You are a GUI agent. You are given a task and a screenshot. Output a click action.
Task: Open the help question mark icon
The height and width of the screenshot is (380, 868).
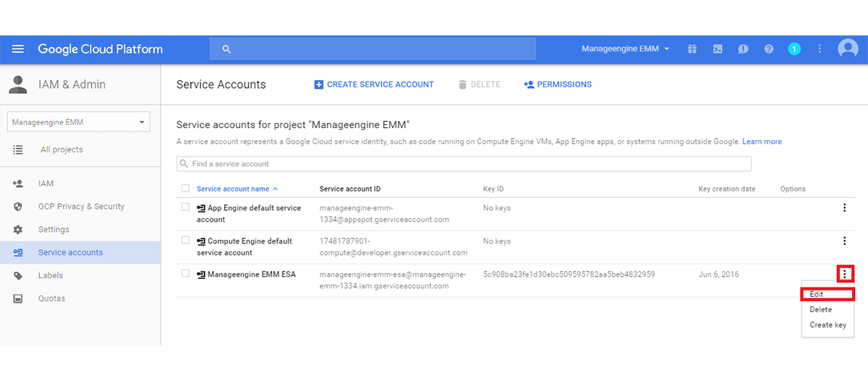[769, 49]
